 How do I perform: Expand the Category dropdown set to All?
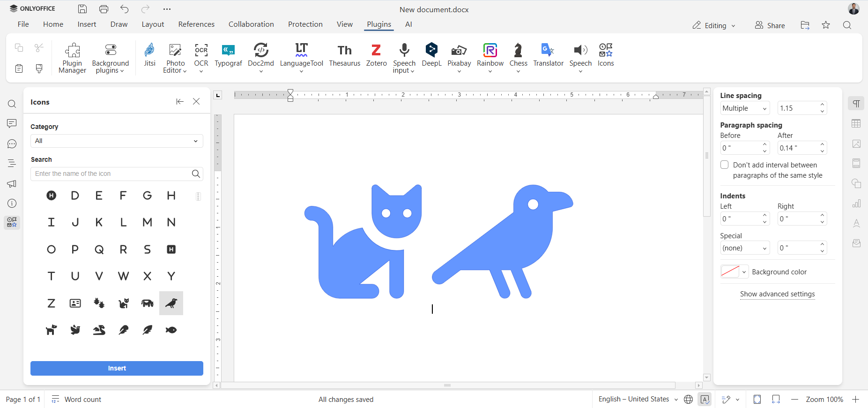coord(117,141)
